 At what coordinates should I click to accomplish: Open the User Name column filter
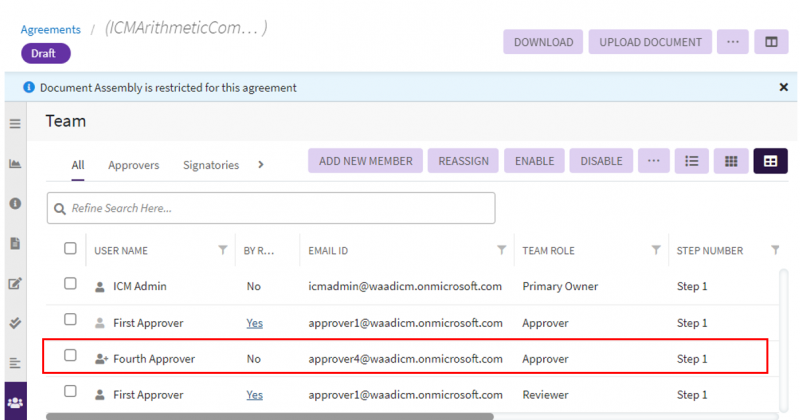point(222,250)
